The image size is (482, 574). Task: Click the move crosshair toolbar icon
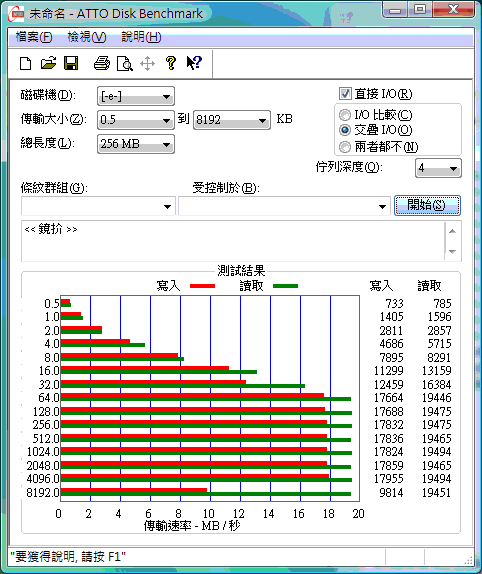[147, 63]
